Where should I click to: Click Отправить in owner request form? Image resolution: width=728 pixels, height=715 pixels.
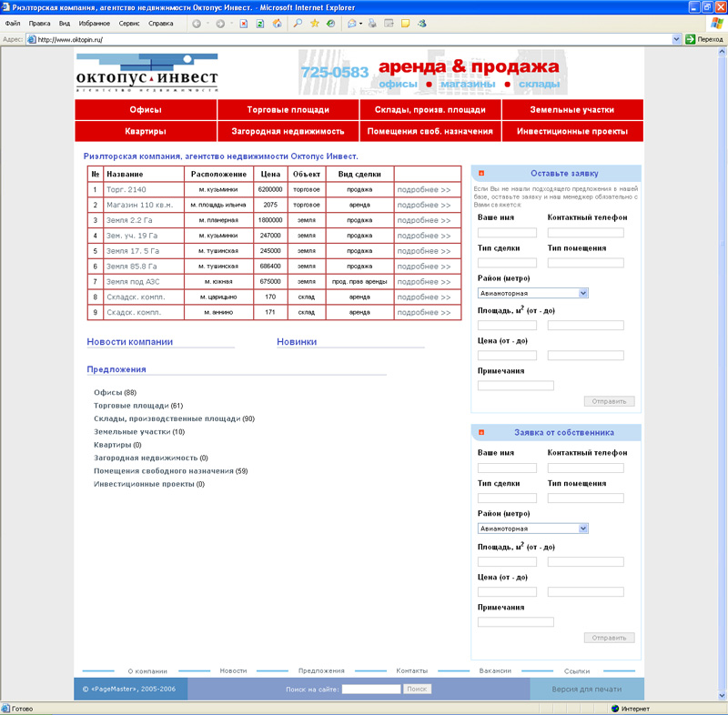(609, 638)
